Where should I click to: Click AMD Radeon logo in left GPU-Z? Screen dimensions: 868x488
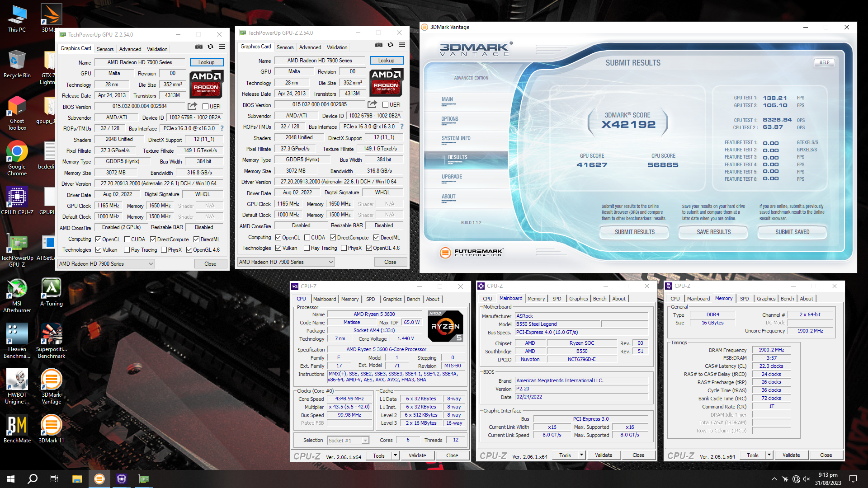pyautogui.click(x=206, y=84)
